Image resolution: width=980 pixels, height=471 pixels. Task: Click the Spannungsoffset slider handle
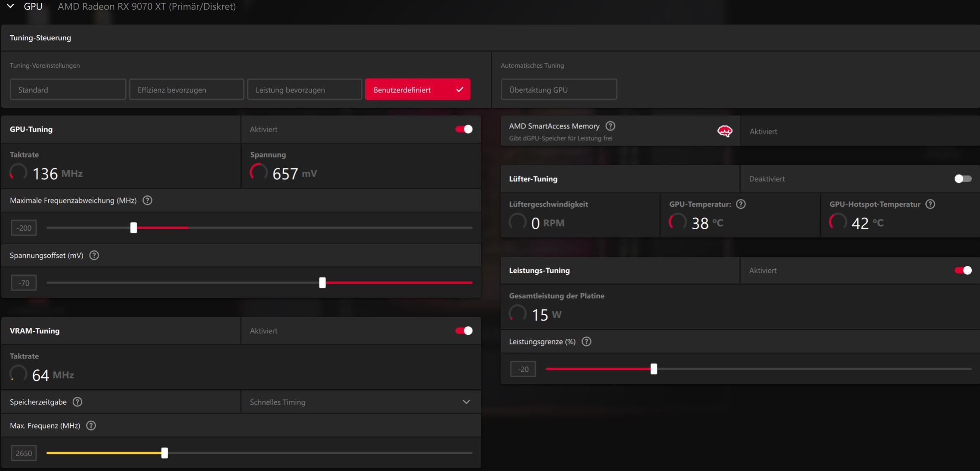click(323, 283)
